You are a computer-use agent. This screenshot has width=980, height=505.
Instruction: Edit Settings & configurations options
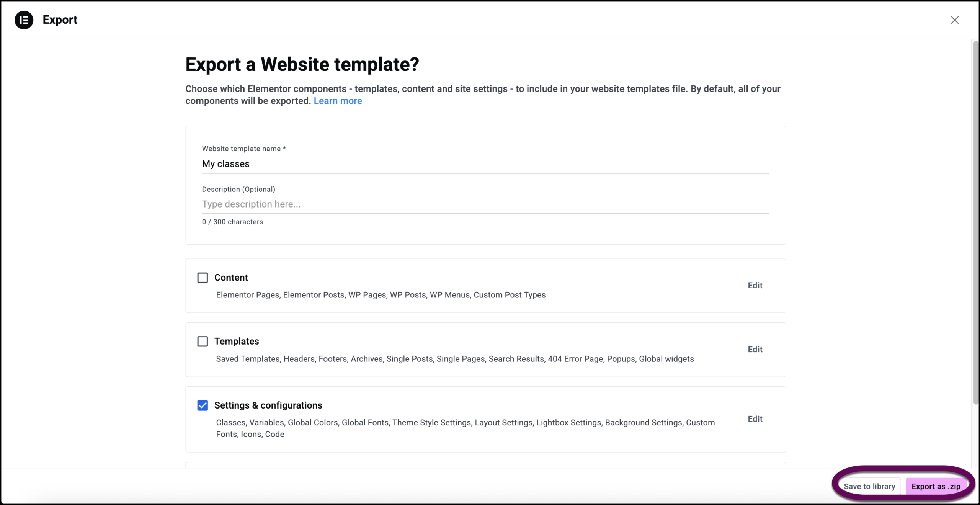pos(755,419)
